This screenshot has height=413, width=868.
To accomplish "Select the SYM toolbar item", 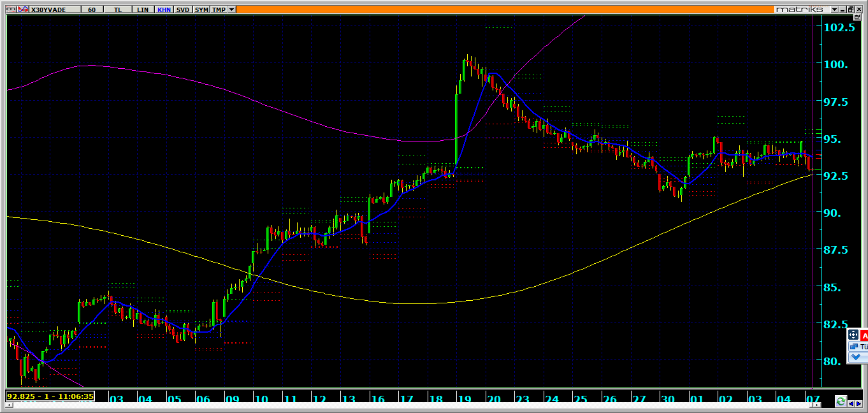I will coord(201,10).
